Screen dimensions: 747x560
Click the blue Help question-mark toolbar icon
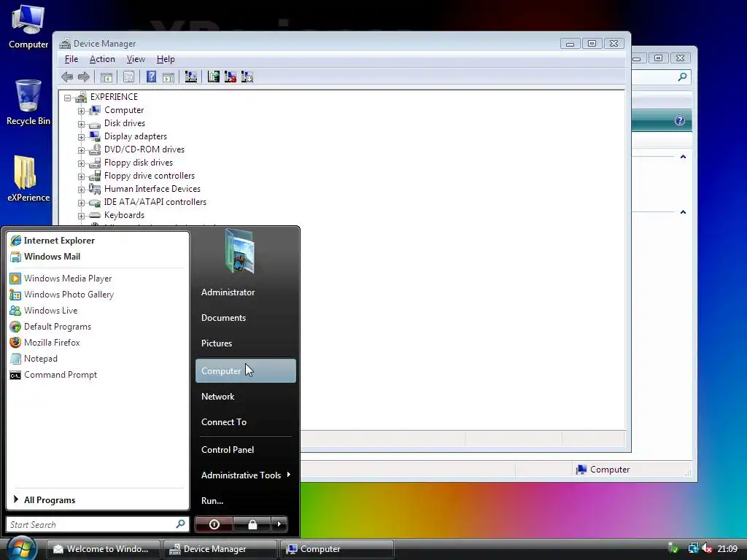(151, 77)
